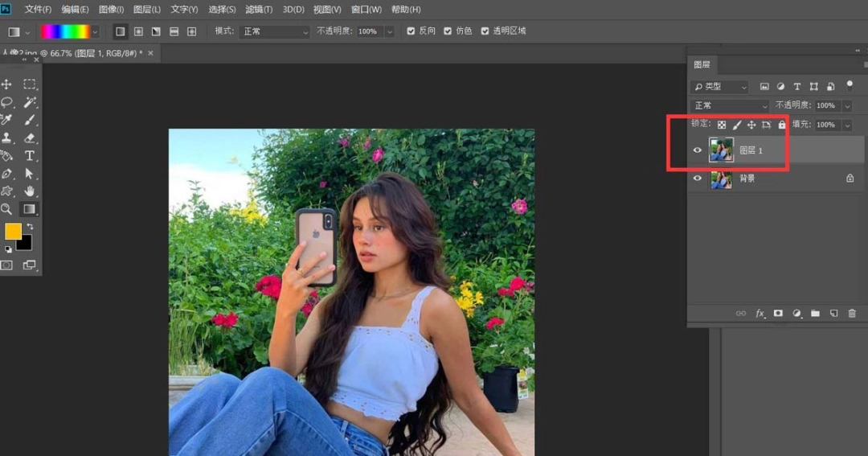The image size is (868, 456).
Task: Hide 图层 1 using its eye icon
Action: (698, 150)
